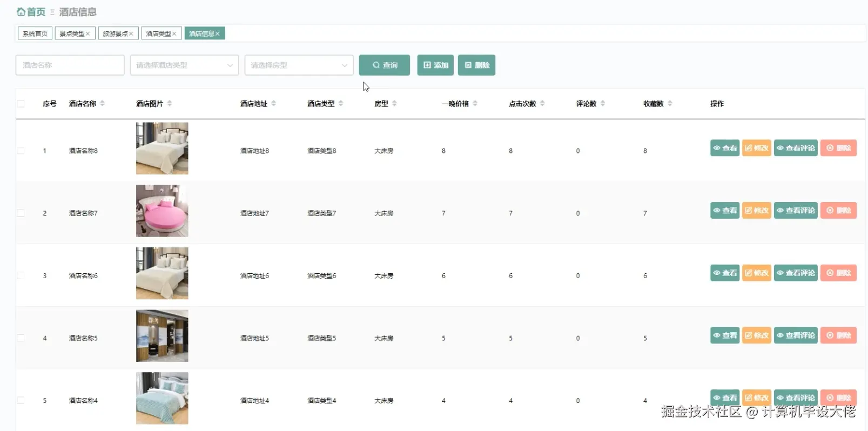This screenshot has height=431, width=868.
Task: Check the row for 酒店名称4
Action: point(21,400)
